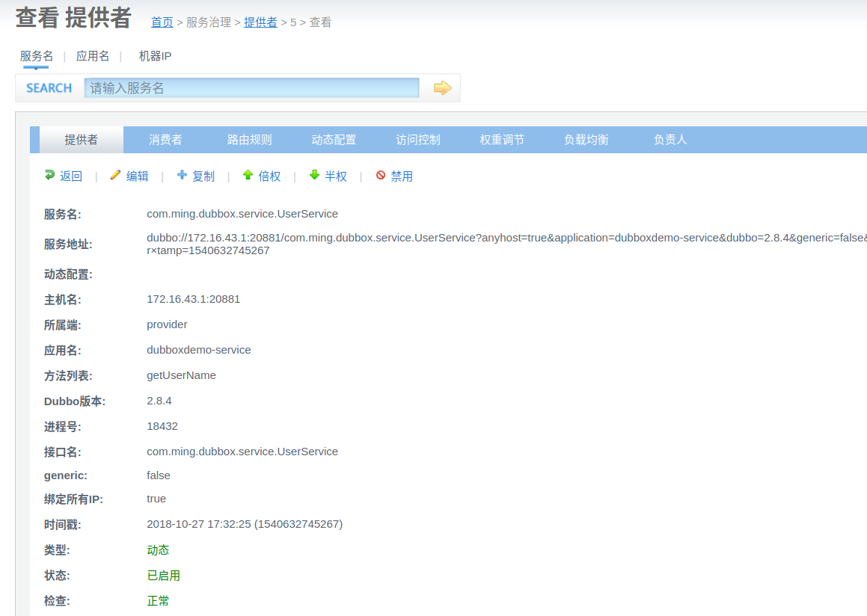Click the 复制 link
867x616 pixels.
coord(203,176)
